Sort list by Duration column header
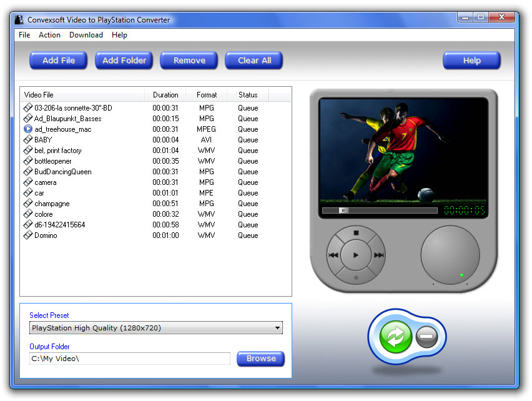 [165, 95]
